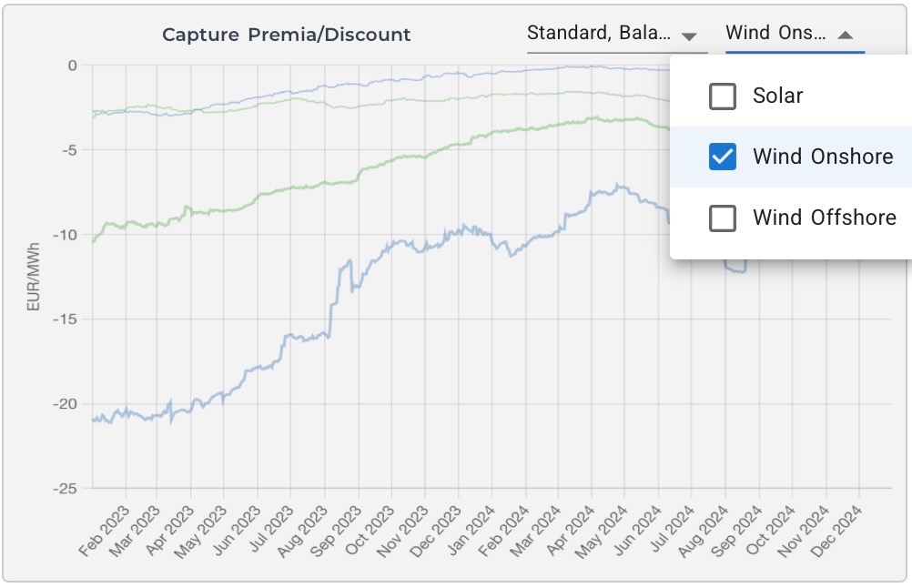The image size is (912, 588).
Task: Collapse the Wind Onshore selector using its up-arrow
Action: pos(845,35)
